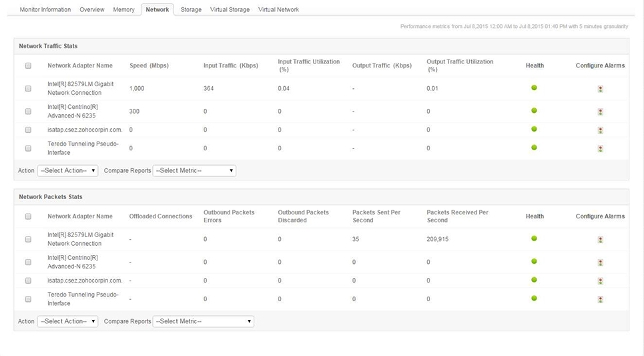Click health status dot for Intel 82579LM in Traffic Stats
The image size is (644, 356).
point(534,88)
